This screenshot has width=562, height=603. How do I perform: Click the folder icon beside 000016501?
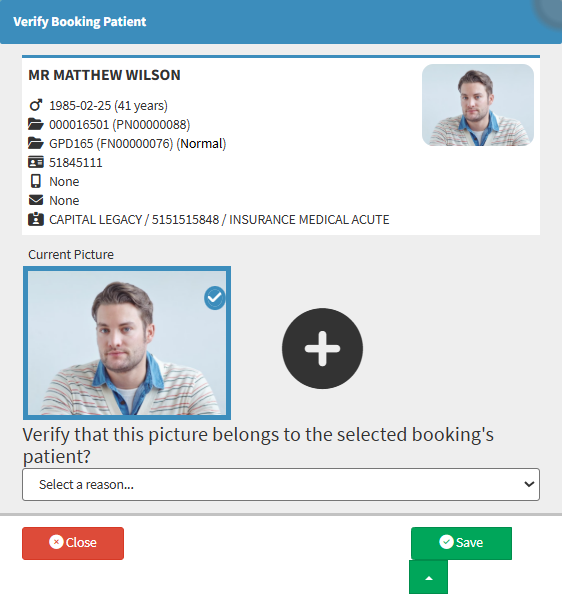(36, 124)
